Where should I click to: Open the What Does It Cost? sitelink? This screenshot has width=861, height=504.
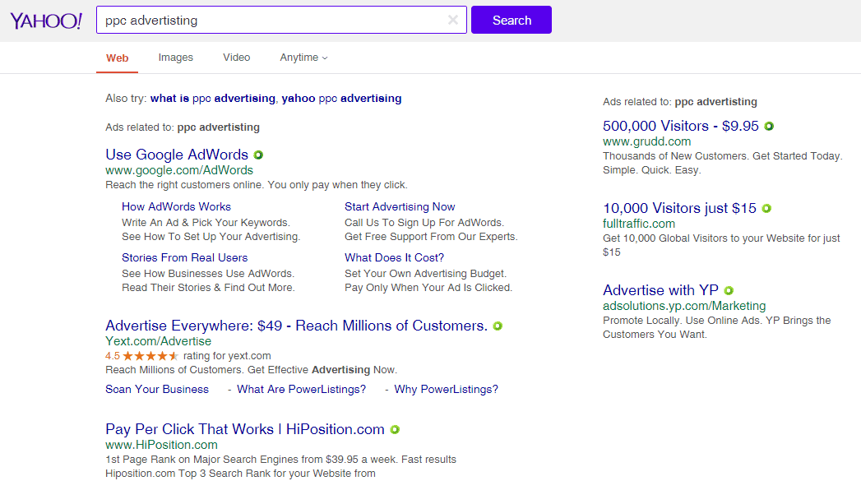tap(394, 258)
